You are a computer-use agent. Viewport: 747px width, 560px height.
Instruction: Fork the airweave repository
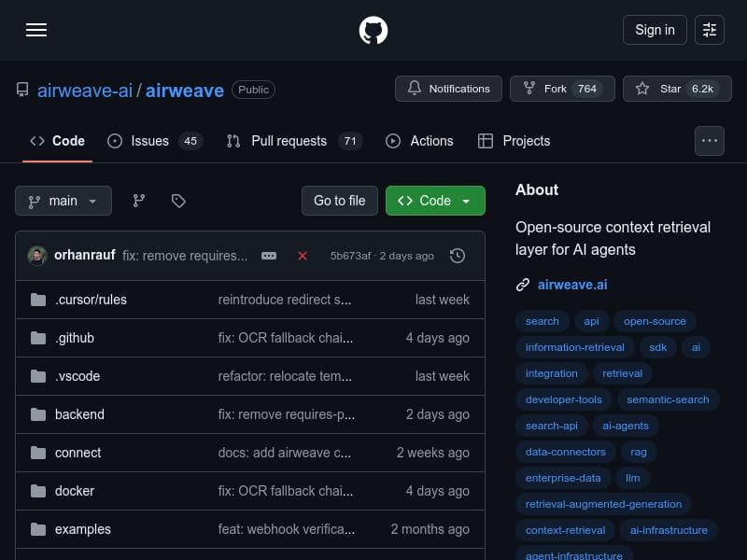tap(562, 89)
